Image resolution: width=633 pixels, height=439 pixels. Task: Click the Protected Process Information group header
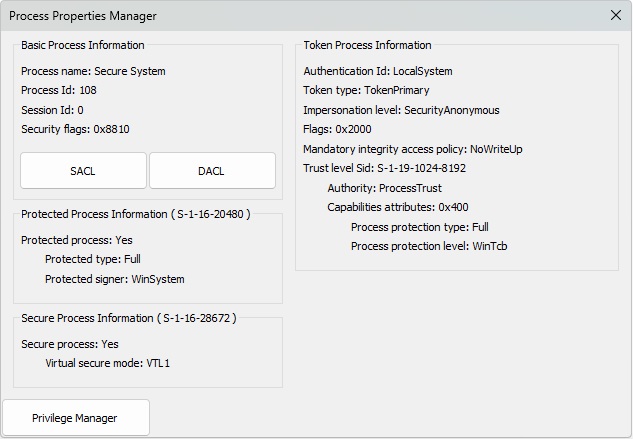coord(135,214)
